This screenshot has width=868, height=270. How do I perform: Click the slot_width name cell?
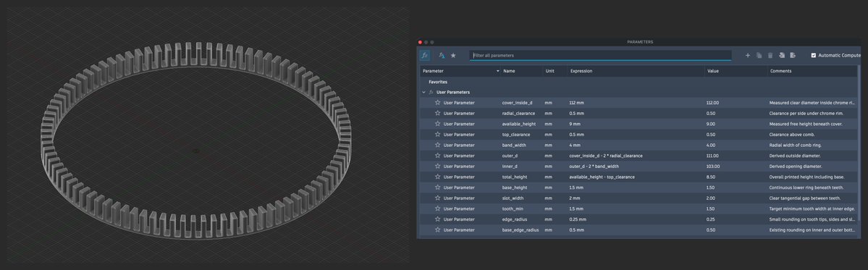pos(514,198)
